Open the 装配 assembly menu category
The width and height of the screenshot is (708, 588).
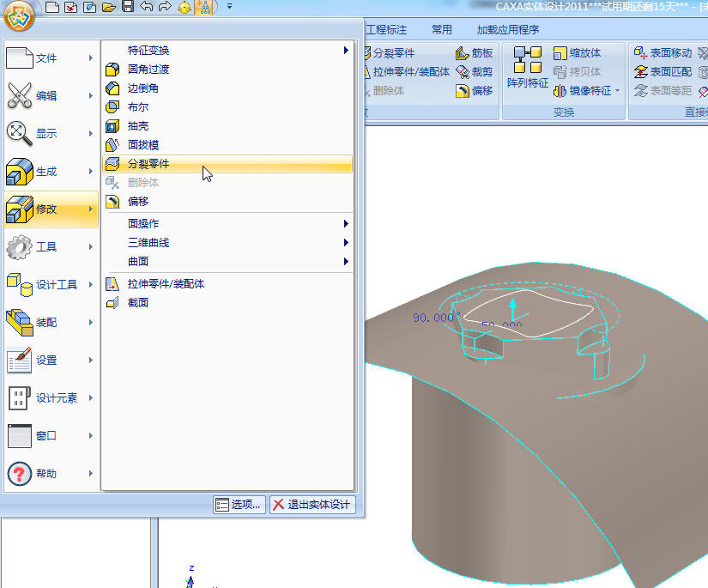pyautogui.click(x=51, y=322)
